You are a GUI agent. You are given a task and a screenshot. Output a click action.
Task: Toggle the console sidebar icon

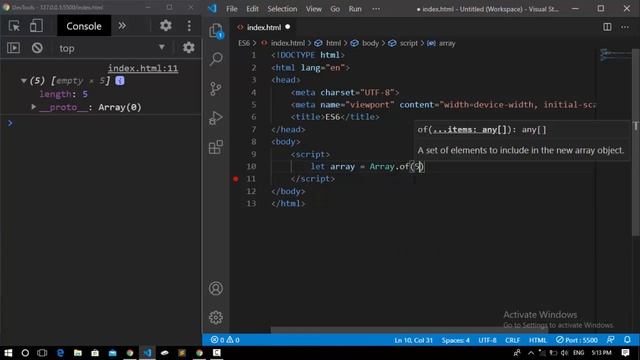pyautogui.click(x=13, y=48)
